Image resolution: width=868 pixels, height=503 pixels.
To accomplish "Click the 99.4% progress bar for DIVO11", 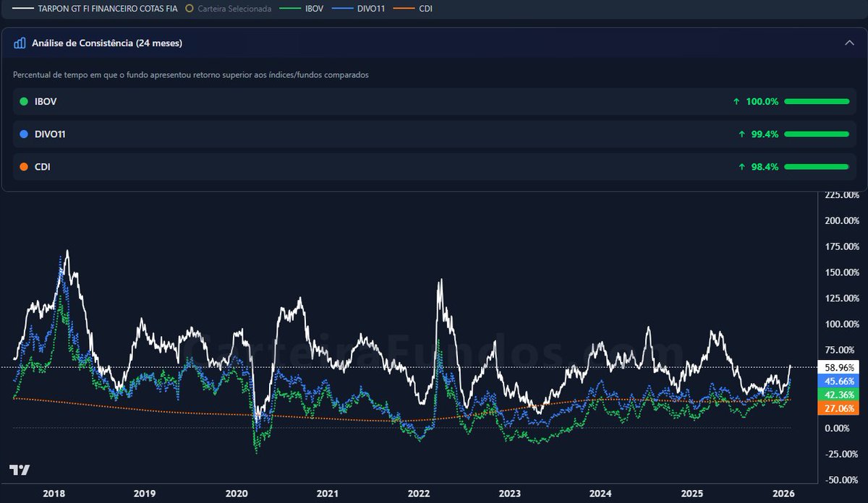I will point(816,134).
